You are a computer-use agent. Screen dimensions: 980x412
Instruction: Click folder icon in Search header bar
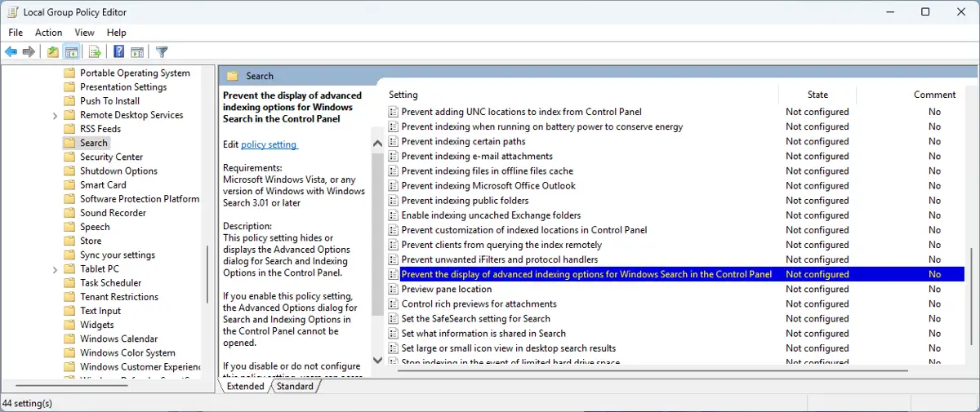pos(232,76)
